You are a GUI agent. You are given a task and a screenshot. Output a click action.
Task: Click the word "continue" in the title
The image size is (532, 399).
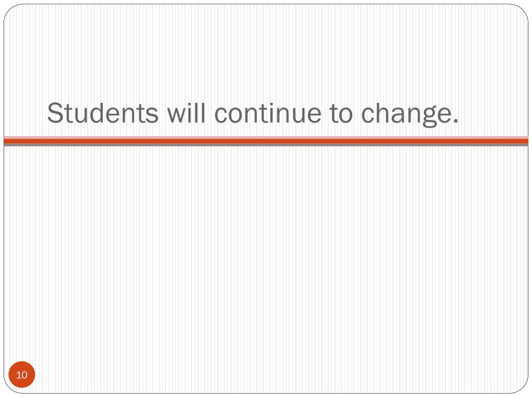[268, 113]
